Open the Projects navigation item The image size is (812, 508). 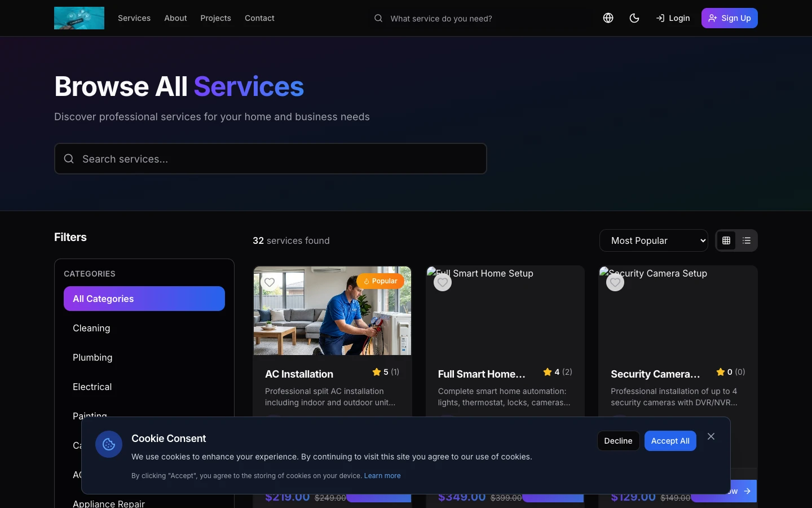[215, 18]
